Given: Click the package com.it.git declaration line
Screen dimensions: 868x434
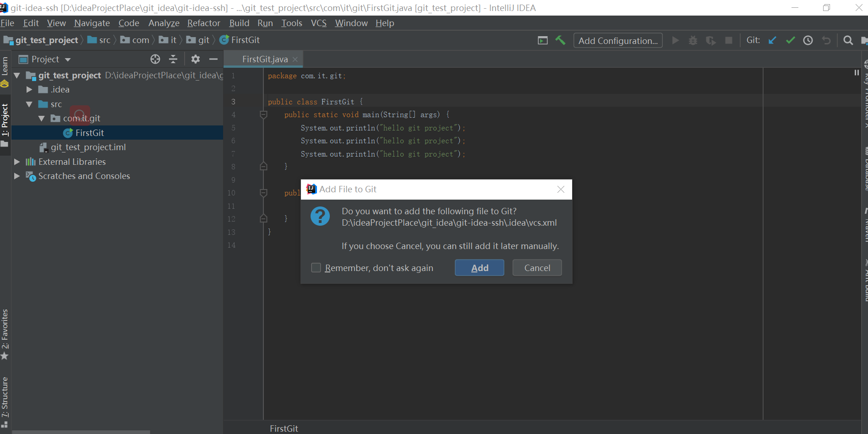Looking at the screenshot, I should tap(306, 76).
